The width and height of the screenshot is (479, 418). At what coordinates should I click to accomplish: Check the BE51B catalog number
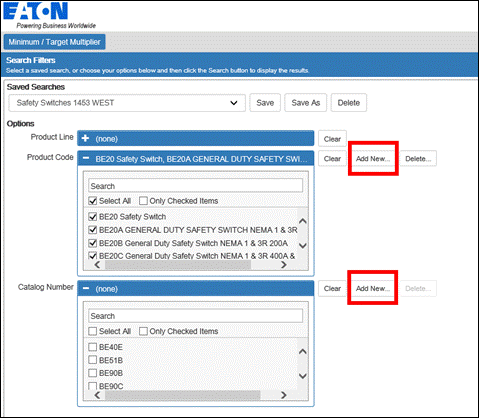point(93,360)
